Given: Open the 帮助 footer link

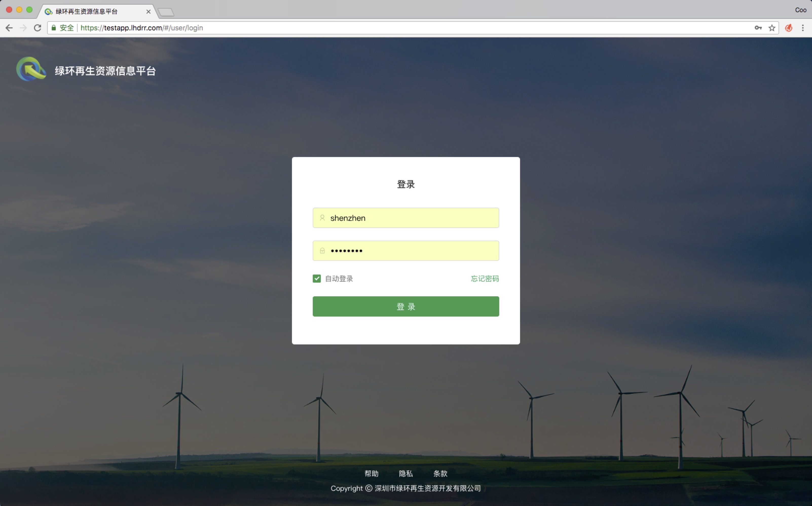Looking at the screenshot, I should tap(371, 474).
